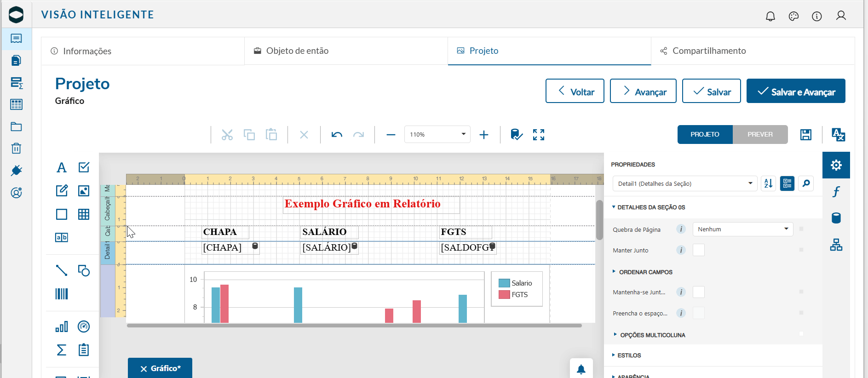
Task: Toggle categorized properties view
Action: pos(787,183)
